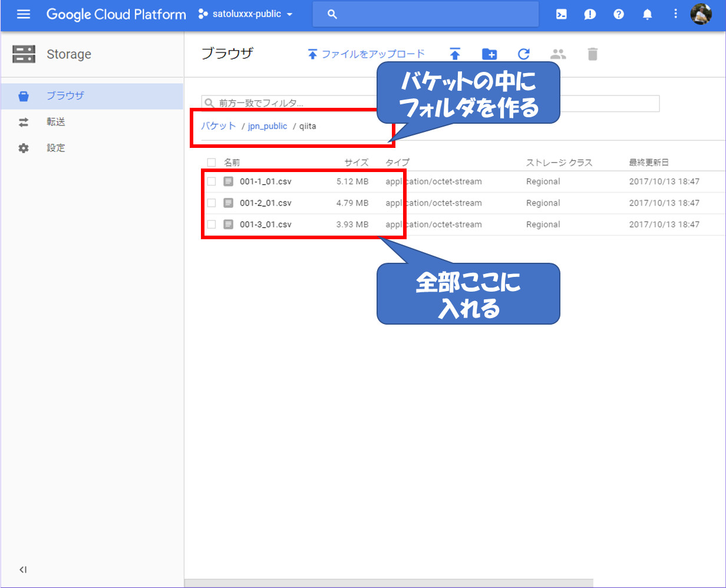Click the trash delete icon
The height and width of the screenshot is (588, 726).
592,54
